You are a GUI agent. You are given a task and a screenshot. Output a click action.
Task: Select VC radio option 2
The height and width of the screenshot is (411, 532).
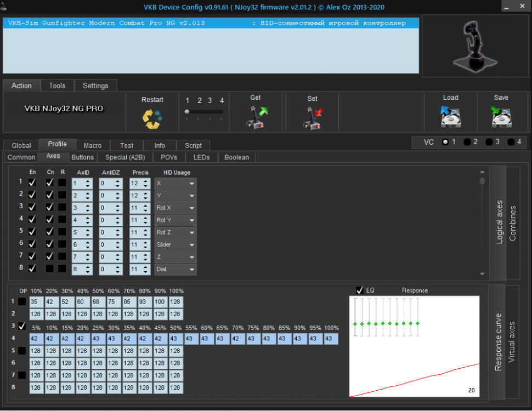pyautogui.click(x=467, y=142)
